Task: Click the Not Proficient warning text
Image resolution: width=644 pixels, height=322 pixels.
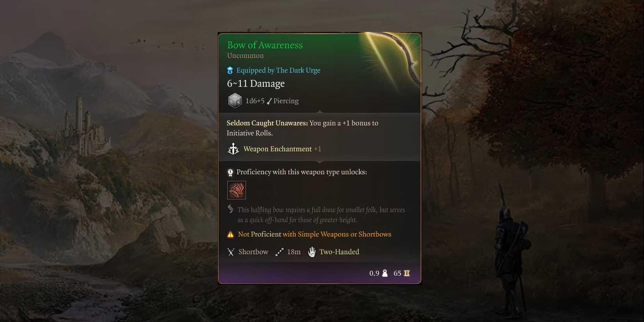Action: (315, 234)
